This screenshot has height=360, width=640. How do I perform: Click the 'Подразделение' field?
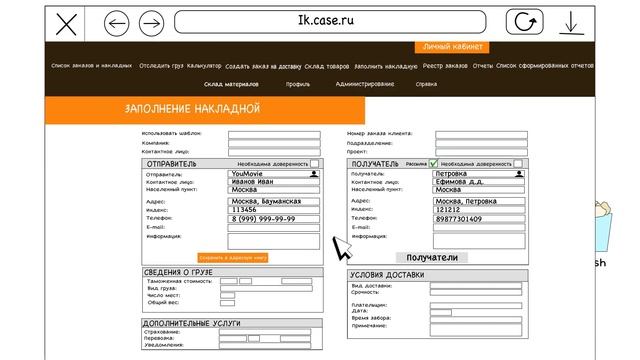tap(481, 143)
